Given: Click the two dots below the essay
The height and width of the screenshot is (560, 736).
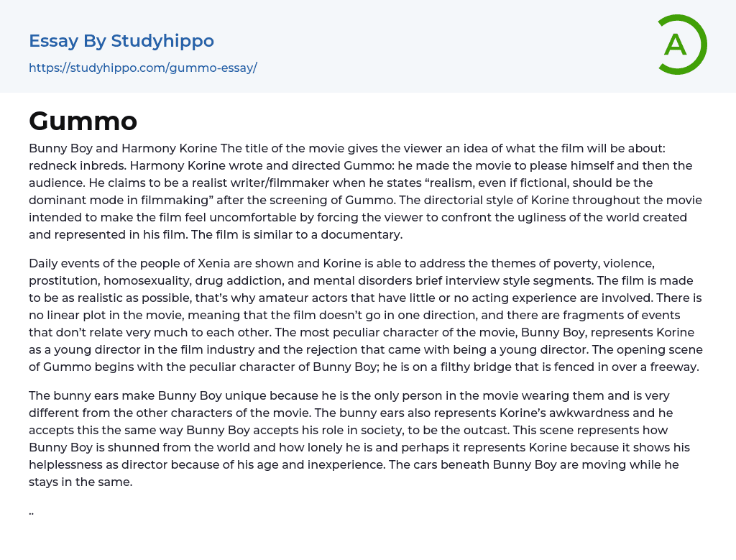Looking at the screenshot, I should pos(32,512).
